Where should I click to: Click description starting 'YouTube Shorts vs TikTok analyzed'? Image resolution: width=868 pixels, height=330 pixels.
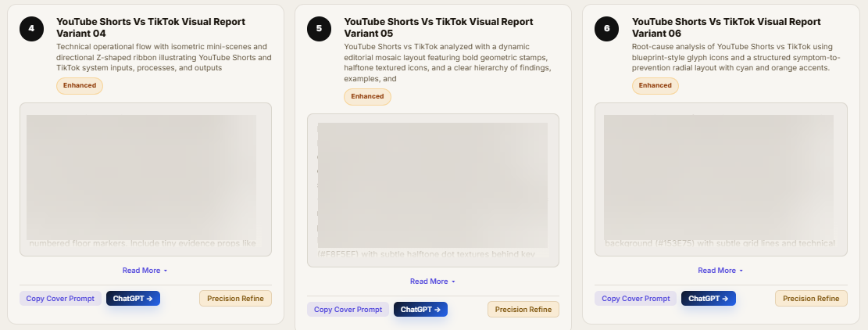[x=448, y=63]
